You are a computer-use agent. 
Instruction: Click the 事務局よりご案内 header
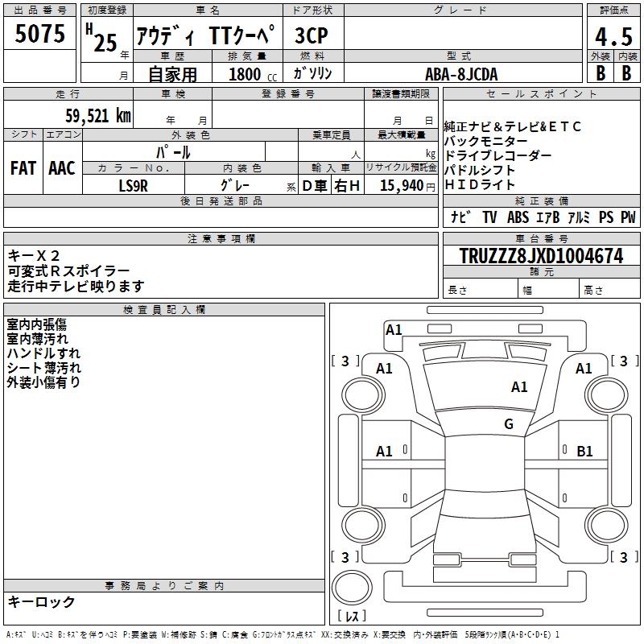(x=164, y=586)
